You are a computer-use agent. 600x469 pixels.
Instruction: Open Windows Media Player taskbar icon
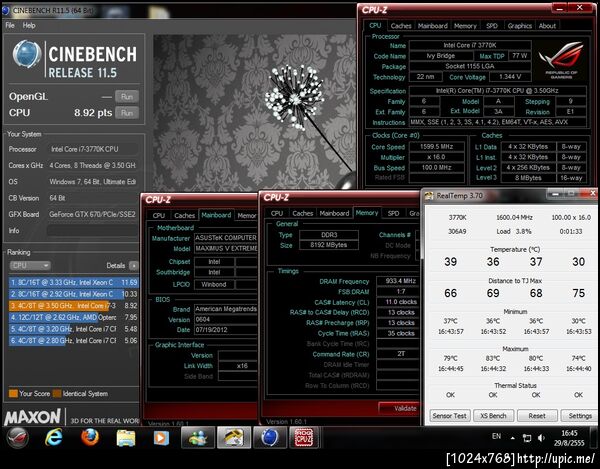(161, 438)
